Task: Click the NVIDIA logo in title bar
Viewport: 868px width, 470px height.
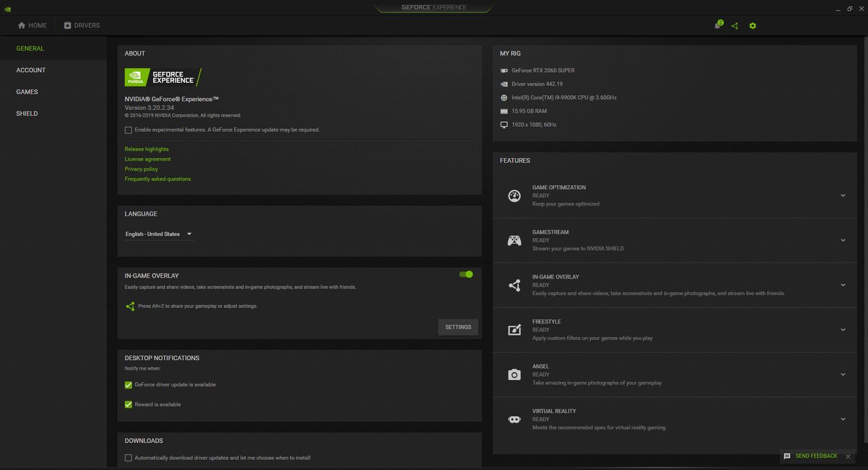Action: [x=7, y=9]
